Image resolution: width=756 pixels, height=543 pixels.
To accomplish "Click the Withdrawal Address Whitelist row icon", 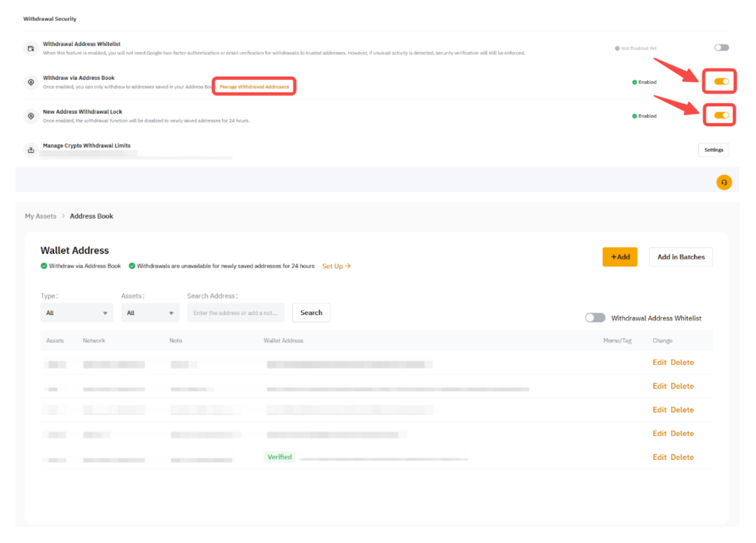I will 31,48.
